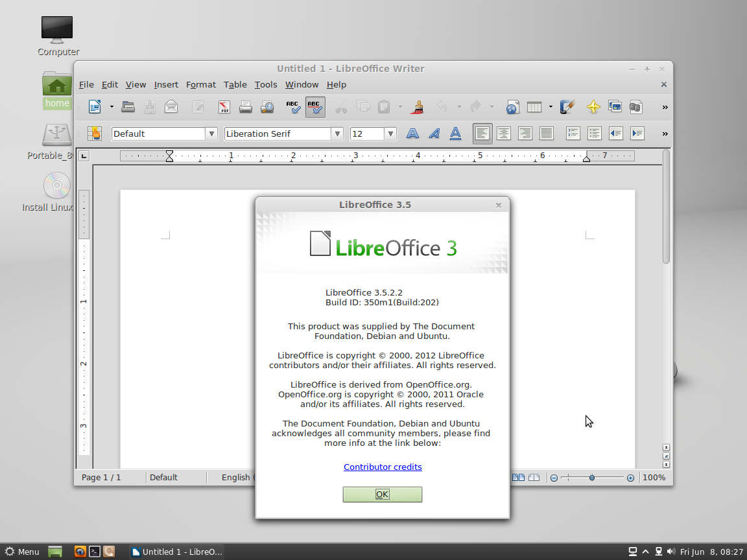Click the Cut scissors icon
747x560 pixels.
click(x=341, y=107)
